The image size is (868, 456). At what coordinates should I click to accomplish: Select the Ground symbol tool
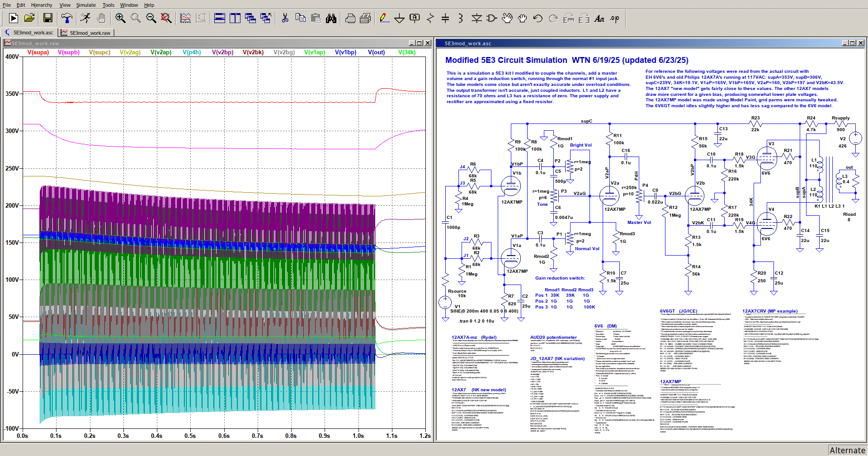click(400, 18)
